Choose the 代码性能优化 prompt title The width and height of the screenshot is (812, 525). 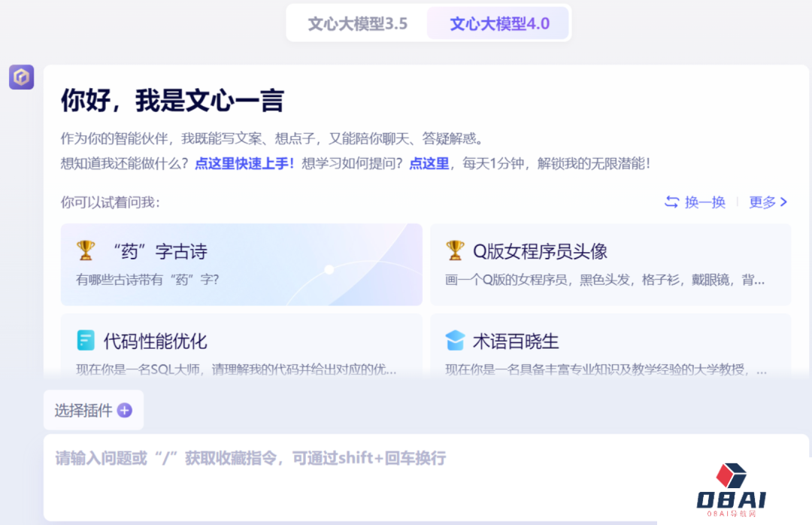(x=156, y=341)
